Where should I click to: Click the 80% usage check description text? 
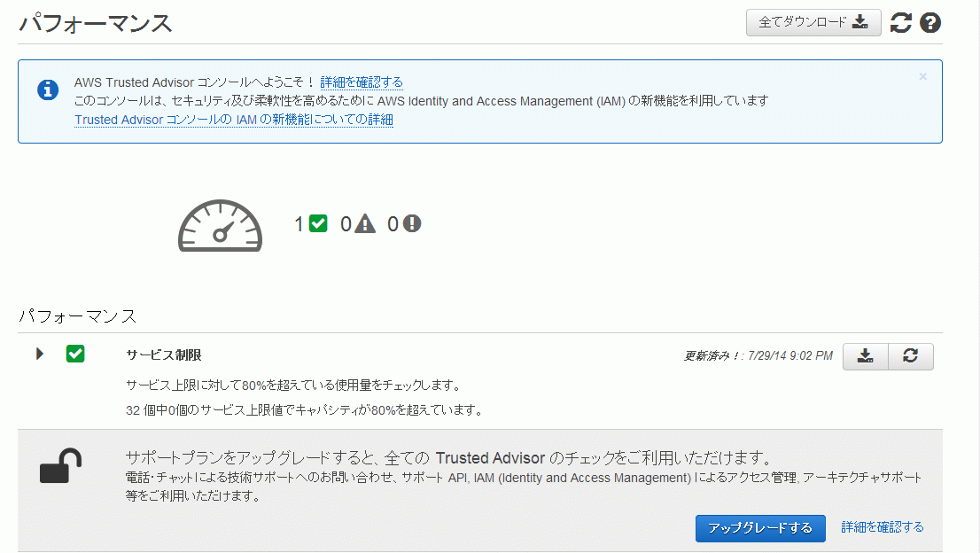point(294,385)
